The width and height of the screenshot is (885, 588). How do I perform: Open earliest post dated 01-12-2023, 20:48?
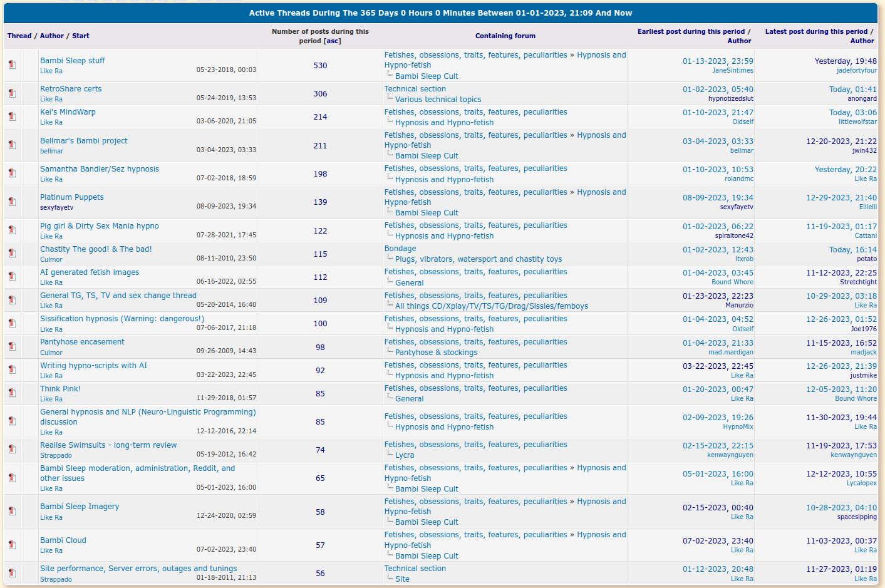[x=718, y=569]
